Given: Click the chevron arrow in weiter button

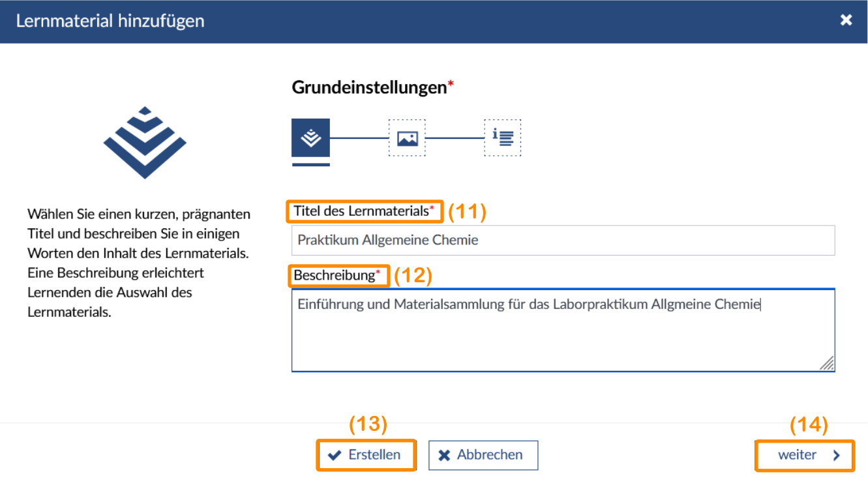Looking at the screenshot, I should (837, 454).
